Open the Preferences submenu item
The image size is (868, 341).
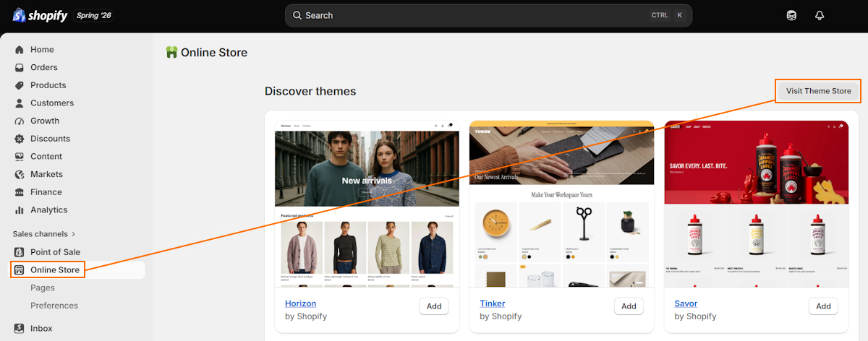point(54,306)
